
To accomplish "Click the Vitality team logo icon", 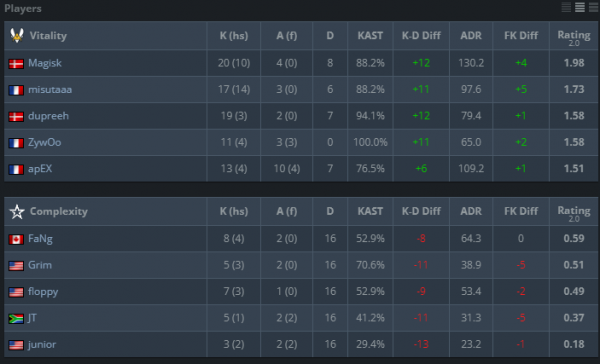I will tap(17, 36).
